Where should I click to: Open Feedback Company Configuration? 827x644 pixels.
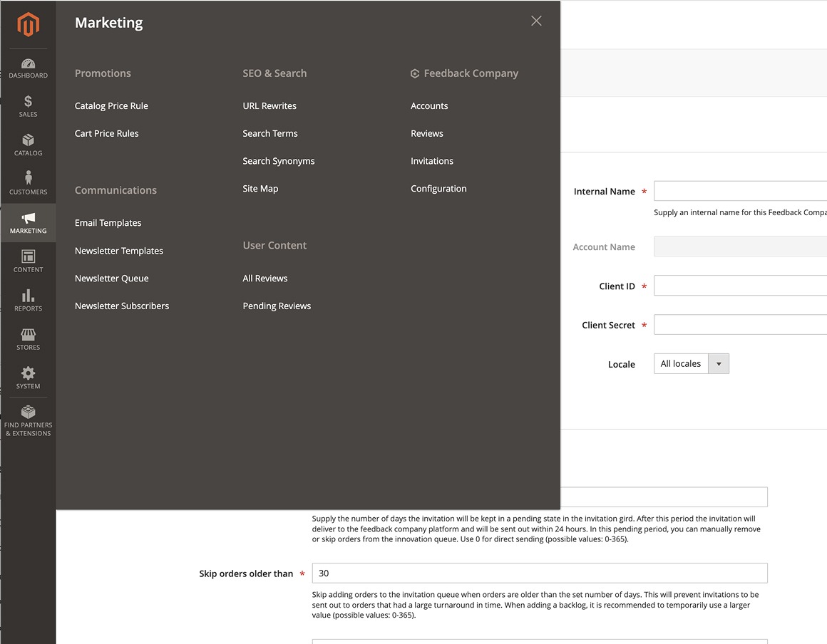pyautogui.click(x=438, y=189)
